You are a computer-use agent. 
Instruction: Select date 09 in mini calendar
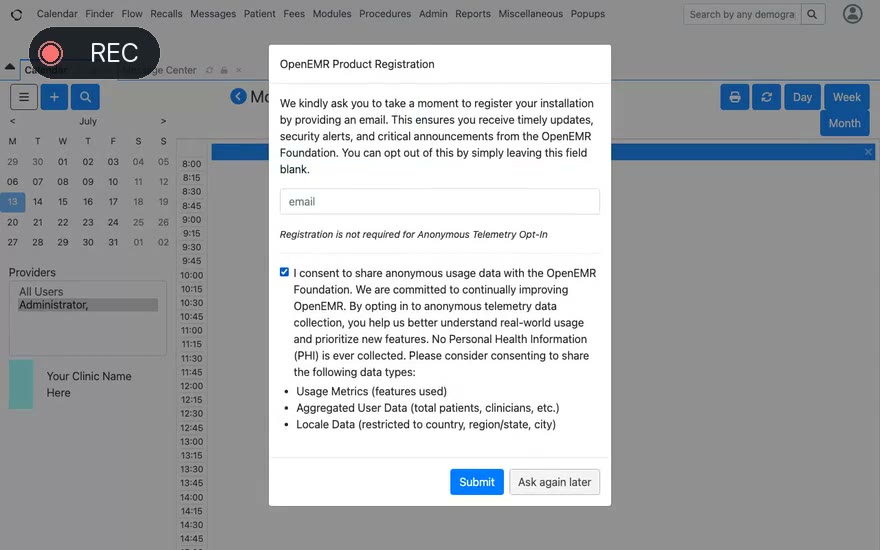click(88, 182)
